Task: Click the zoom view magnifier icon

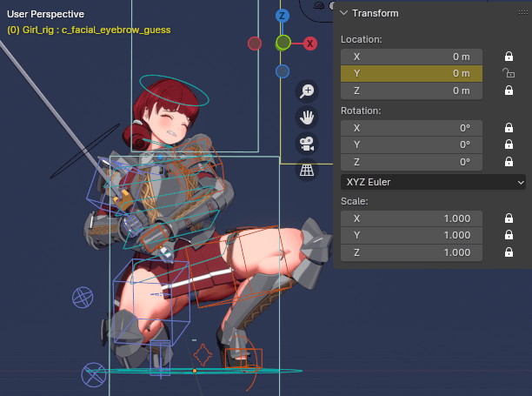Action: [x=307, y=91]
